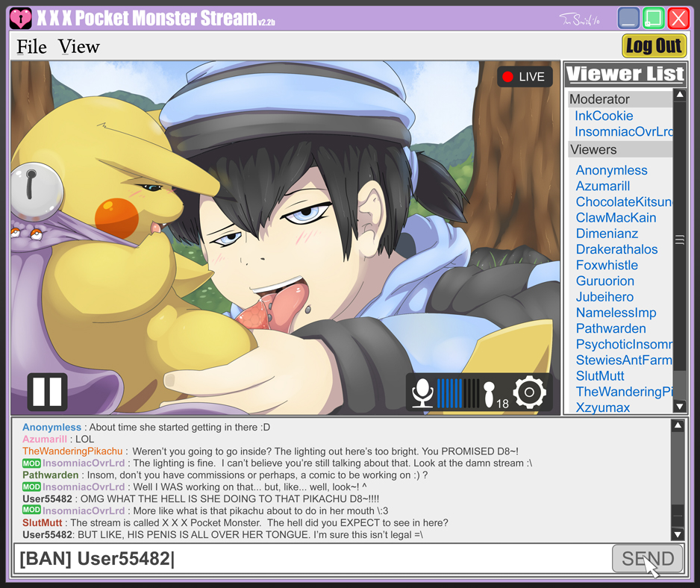Viewport: 700px width, 588px height.
Task: Click the Viewer List panel title
Action: pos(625,74)
